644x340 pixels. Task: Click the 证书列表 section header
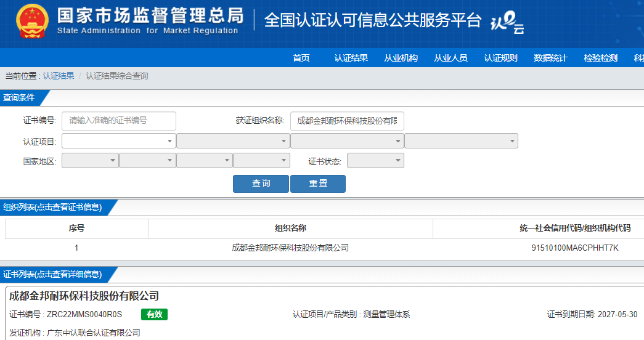(x=52, y=274)
